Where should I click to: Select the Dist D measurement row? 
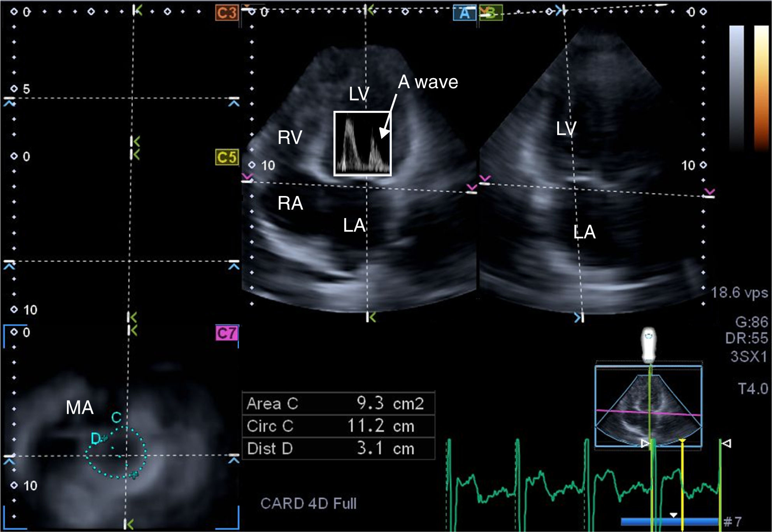(x=338, y=449)
